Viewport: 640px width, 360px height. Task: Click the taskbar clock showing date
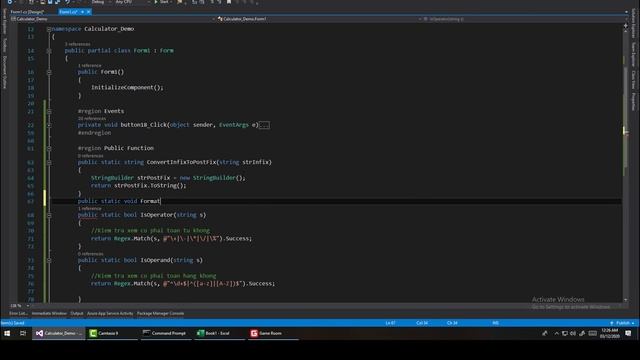[x=610, y=333]
